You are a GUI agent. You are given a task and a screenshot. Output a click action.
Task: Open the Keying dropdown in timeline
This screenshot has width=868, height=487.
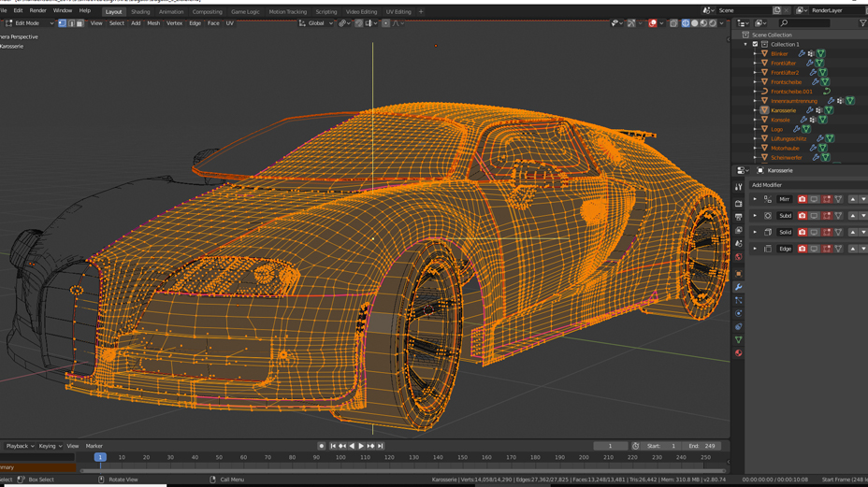pos(50,446)
